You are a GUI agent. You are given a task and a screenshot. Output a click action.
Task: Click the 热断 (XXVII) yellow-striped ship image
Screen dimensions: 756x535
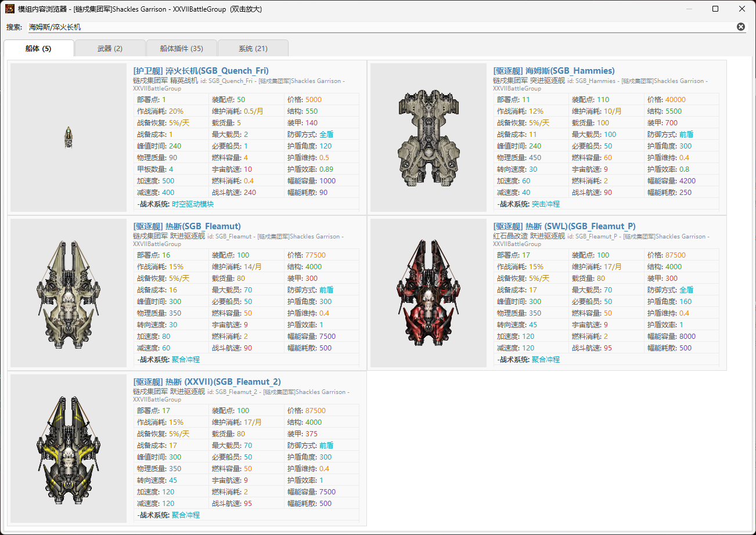click(69, 449)
